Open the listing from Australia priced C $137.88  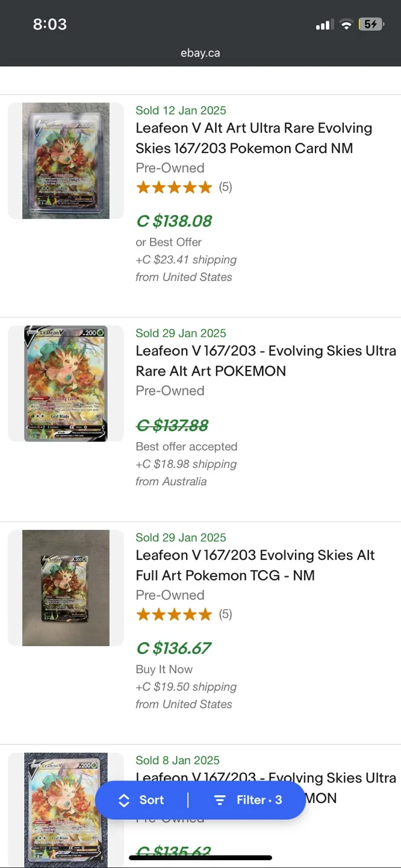265,360
